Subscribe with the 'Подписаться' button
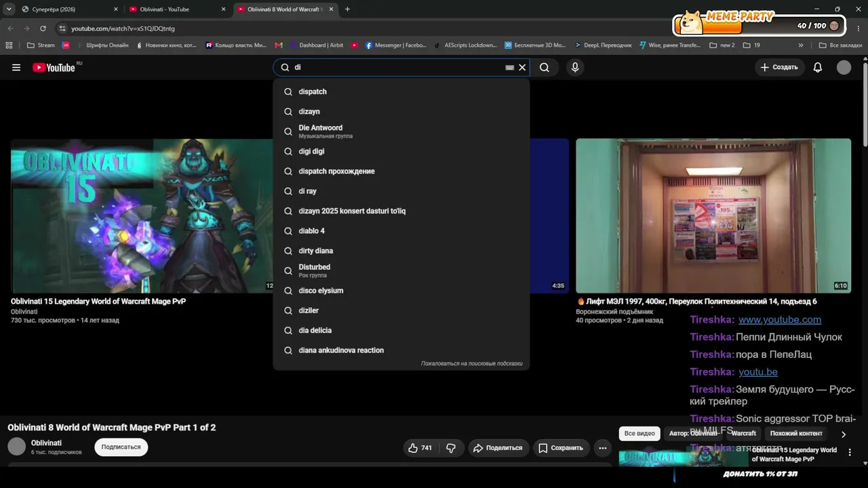Viewport: 868px width, 488px height. pyautogui.click(x=121, y=447)
